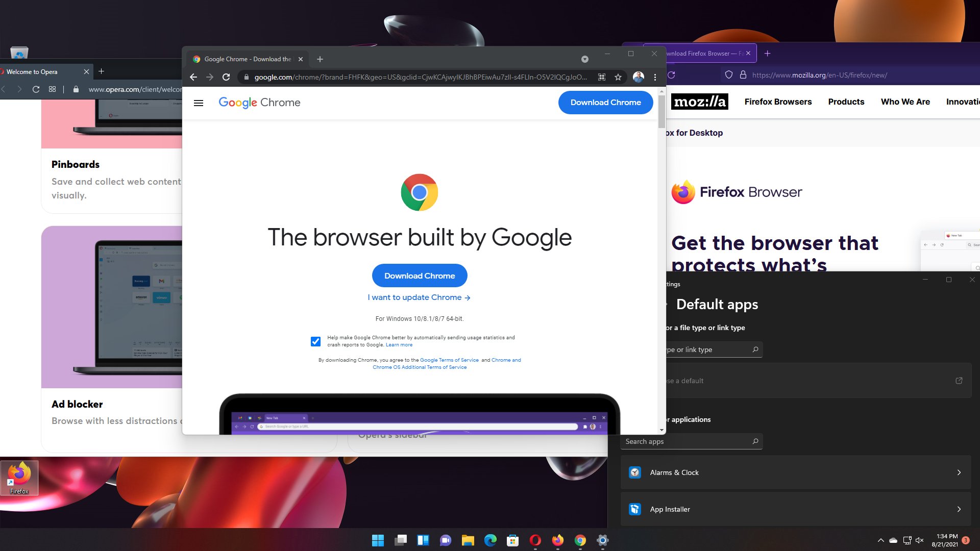Click the Chrome three-dot menu icon

tap(655, 77)
